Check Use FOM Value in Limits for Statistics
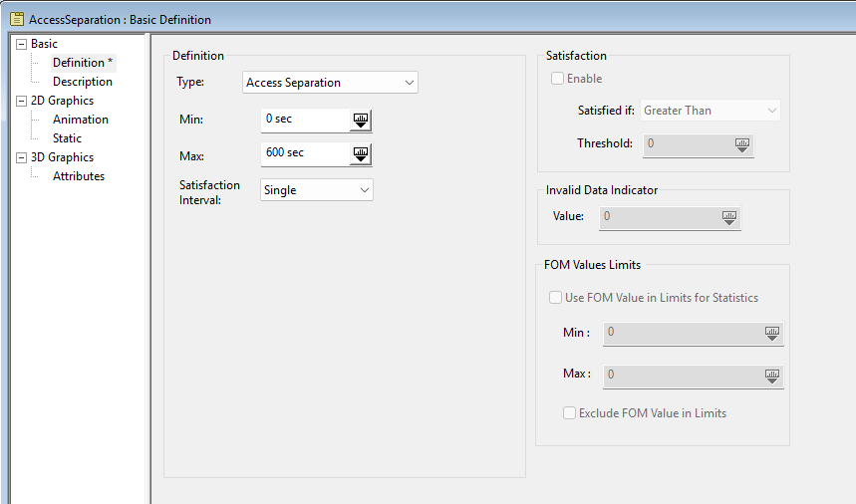Screen dimensions: 856x504 pyautogui.click(x=556, y=298)
